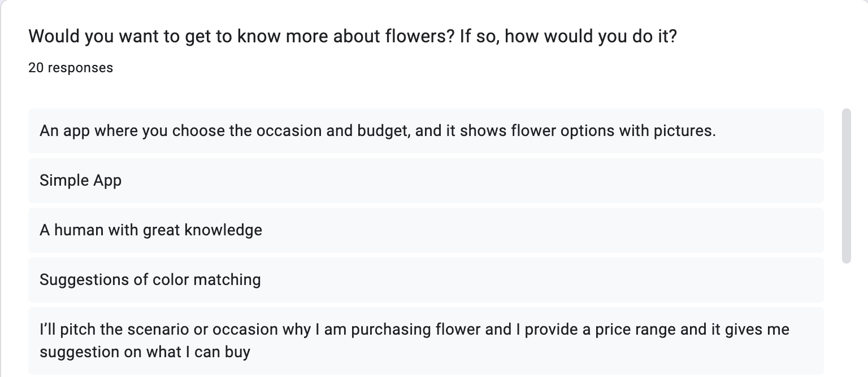Click the responses list scrollbar thumb
This screenshot has height=377, width=868.
(846, 185)
